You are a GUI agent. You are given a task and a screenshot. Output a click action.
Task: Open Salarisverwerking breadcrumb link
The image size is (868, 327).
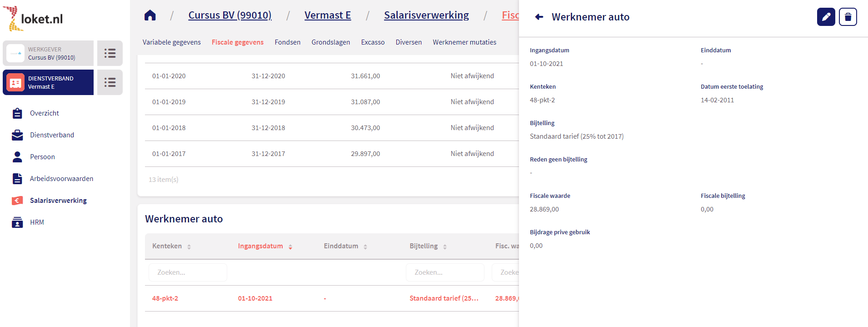coord(426,15)
